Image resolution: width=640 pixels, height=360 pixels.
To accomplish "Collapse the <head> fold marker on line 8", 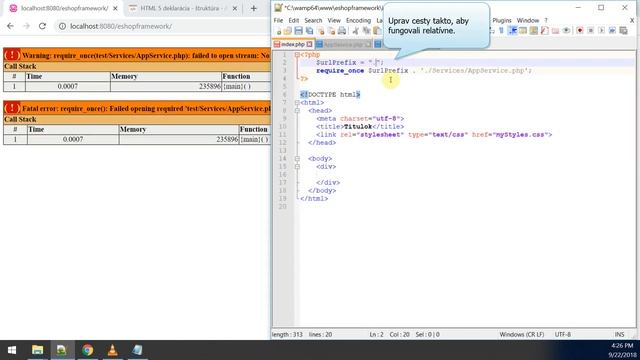I will click(x=297, y=111).
